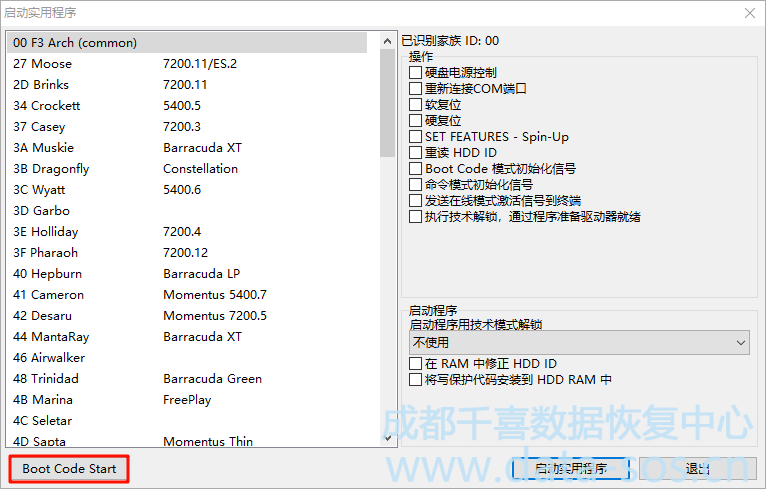Open the 不使用 unlock mode dropdown

579,343
